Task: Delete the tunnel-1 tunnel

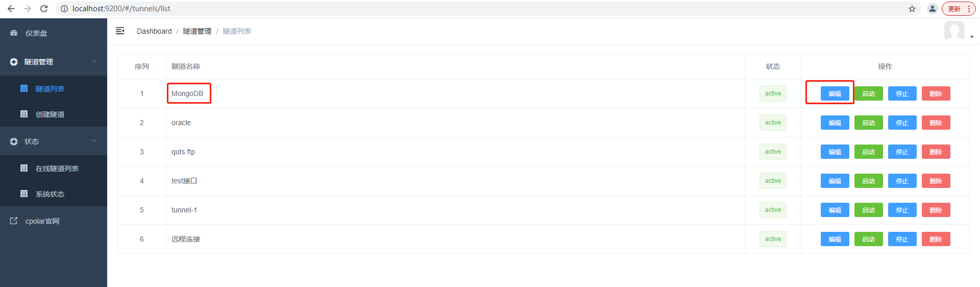Action: (936, 210)
